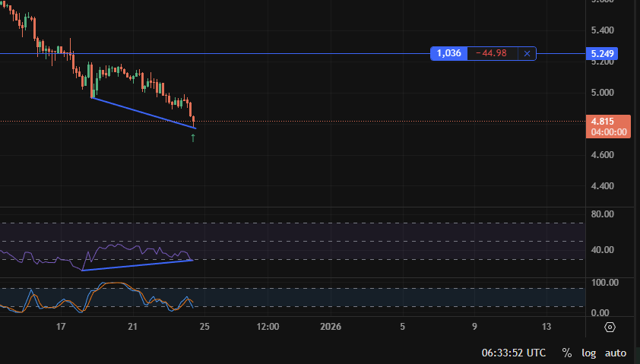Image resolution: width=640 pixels, height=364 pixels.
Task: Click the 5.000 price axis label
Action: point(603,93)
